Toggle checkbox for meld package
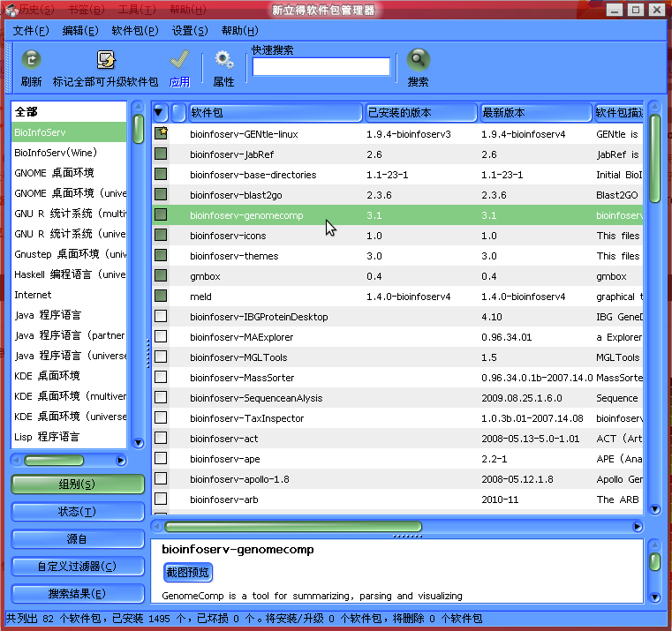The width and height of the screenshot is (672, 631). point(161,296)
